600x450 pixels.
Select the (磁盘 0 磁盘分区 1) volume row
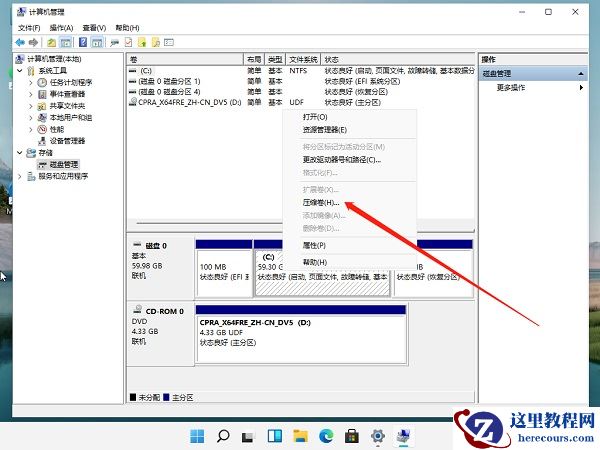[x=301, y=81]
